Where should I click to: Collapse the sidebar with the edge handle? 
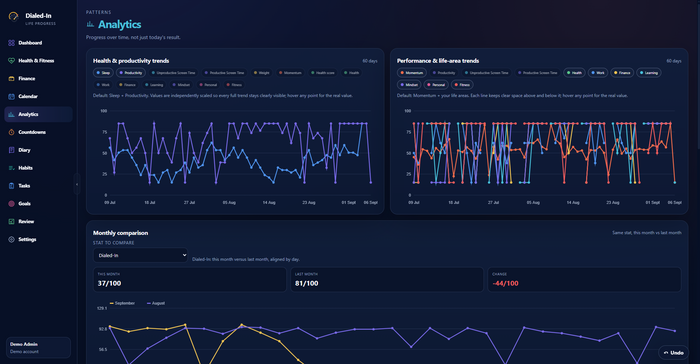click(x=77, y=184)
